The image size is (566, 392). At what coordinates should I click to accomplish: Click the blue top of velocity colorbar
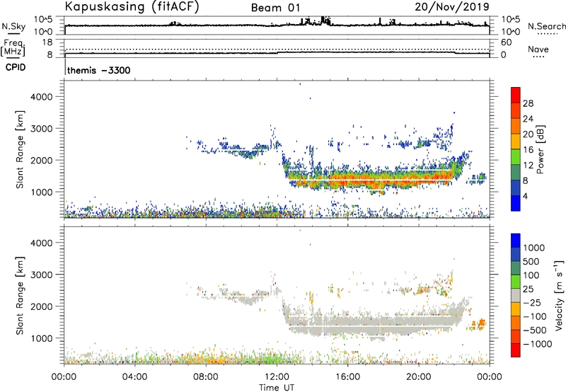pos(516,241)
